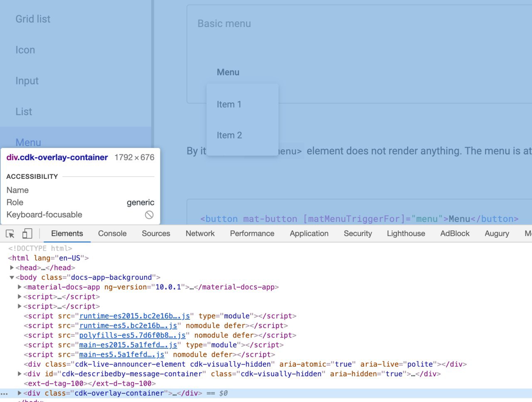Click the button mat-button code snippet

(359, 219)
